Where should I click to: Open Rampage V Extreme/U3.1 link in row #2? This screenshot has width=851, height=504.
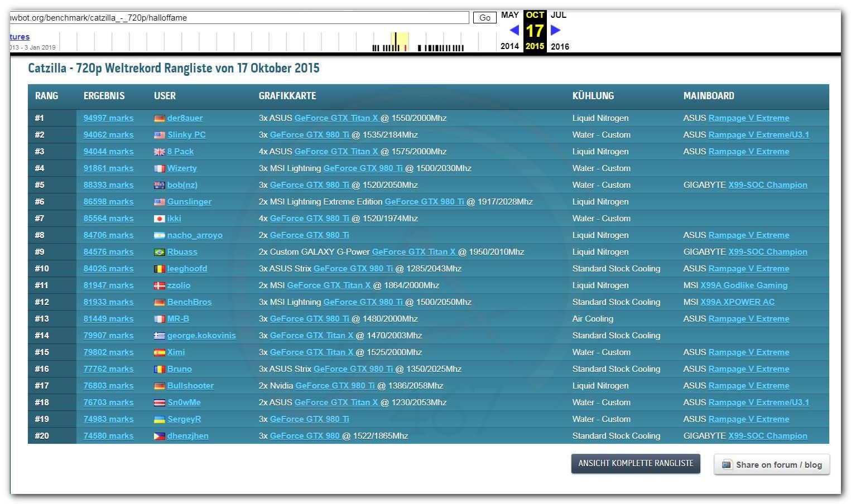(758, 135)
